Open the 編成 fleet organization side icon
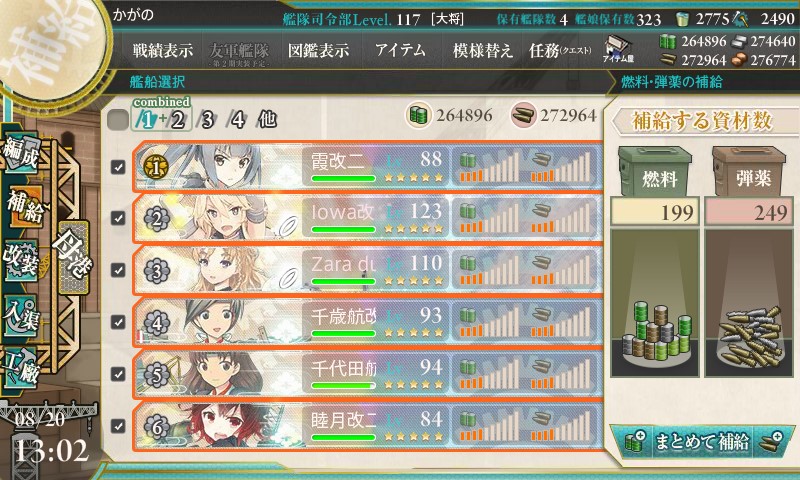The image size is (800, 480). click(21, 153)
